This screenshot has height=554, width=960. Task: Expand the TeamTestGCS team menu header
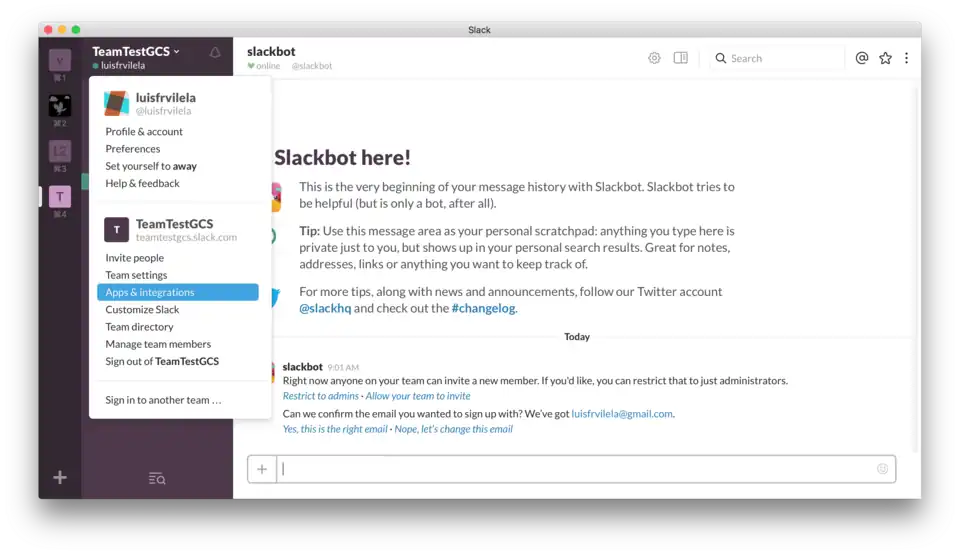136,51
